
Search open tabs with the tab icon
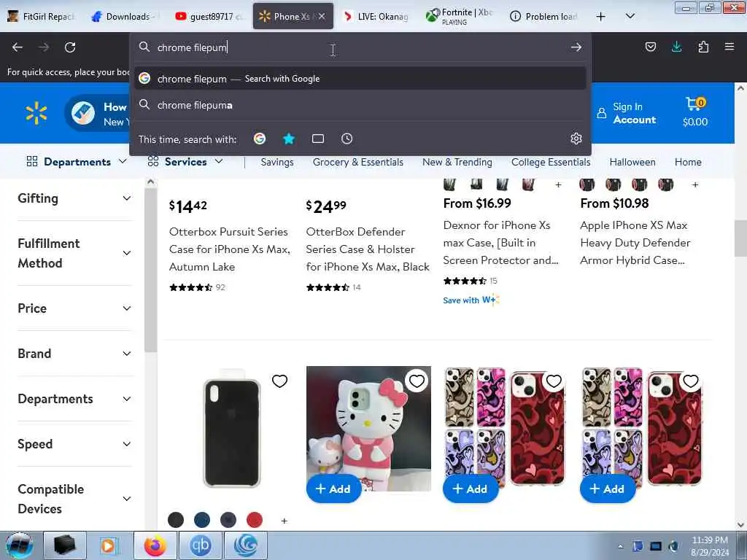(318, 139)
